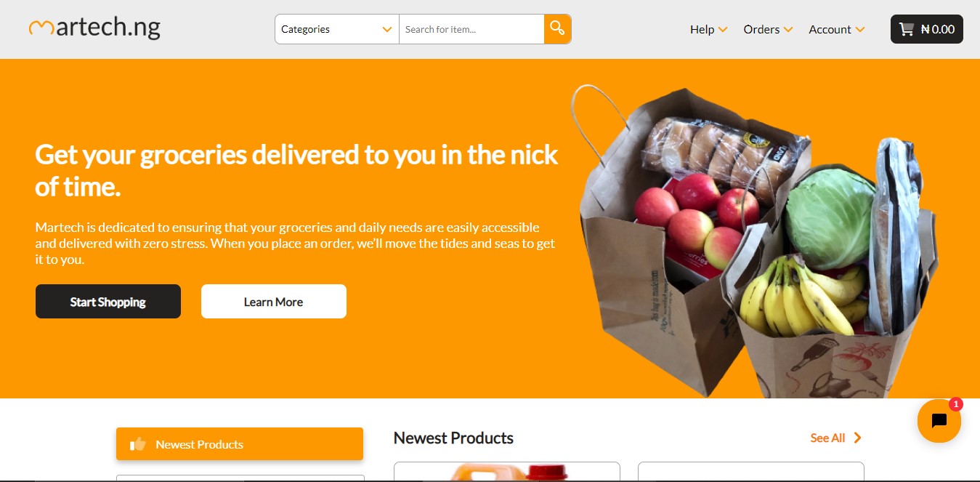980x482 pixels.
Task: Open the Help dropdown menu
Action: point(708,29)
